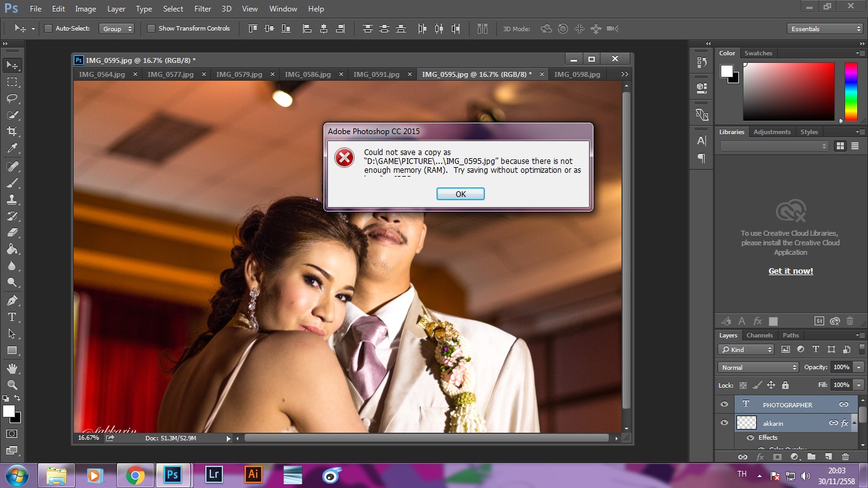
Task: Hide the akkarin layer
Action: 724,423
